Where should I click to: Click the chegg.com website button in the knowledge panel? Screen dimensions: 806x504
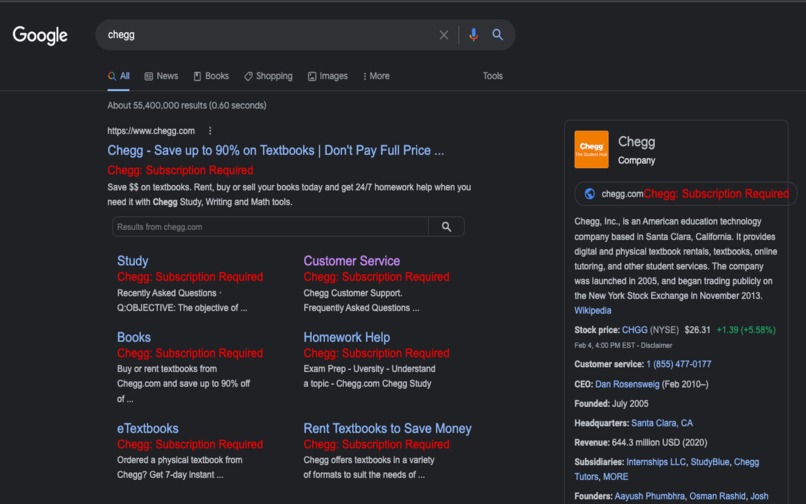click(x=685, y=194)
